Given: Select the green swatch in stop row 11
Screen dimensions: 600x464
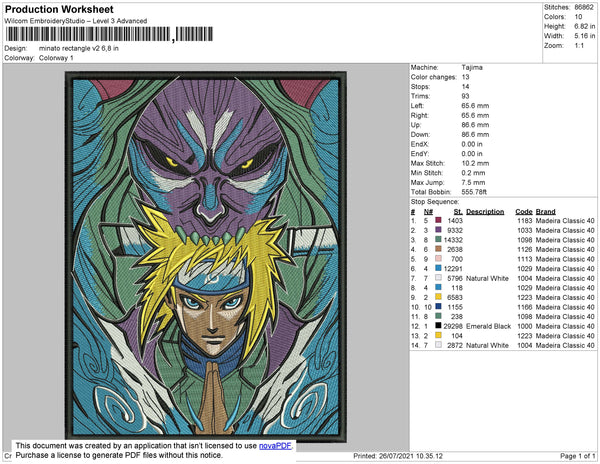Looking at the screenshot, I should click(438, 316).
